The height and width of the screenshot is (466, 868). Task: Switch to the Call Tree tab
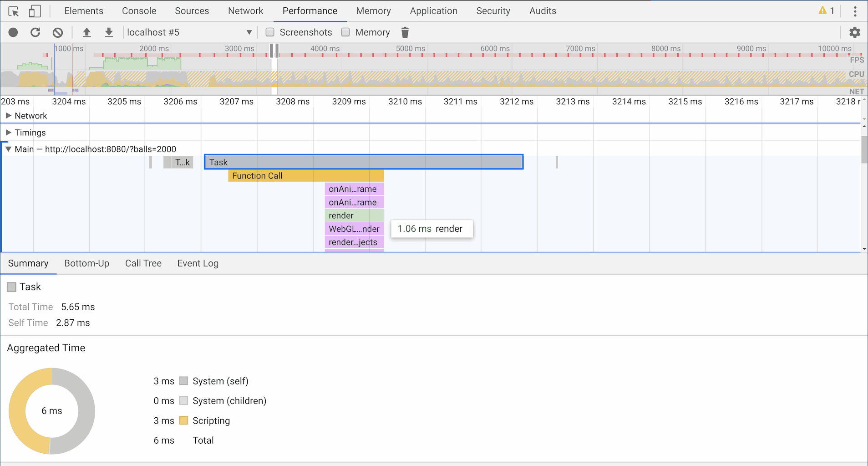click(x=143, y=263)
